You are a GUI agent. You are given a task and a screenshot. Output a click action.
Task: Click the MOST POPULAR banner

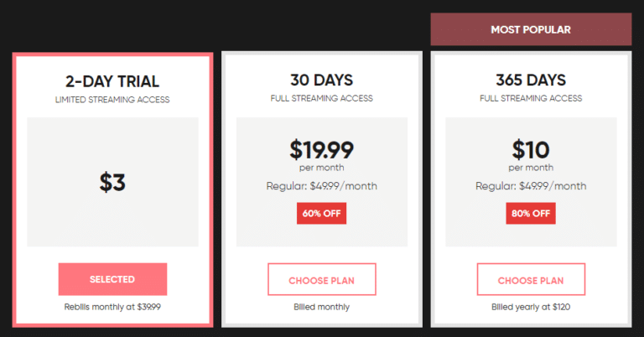[531, 30]
